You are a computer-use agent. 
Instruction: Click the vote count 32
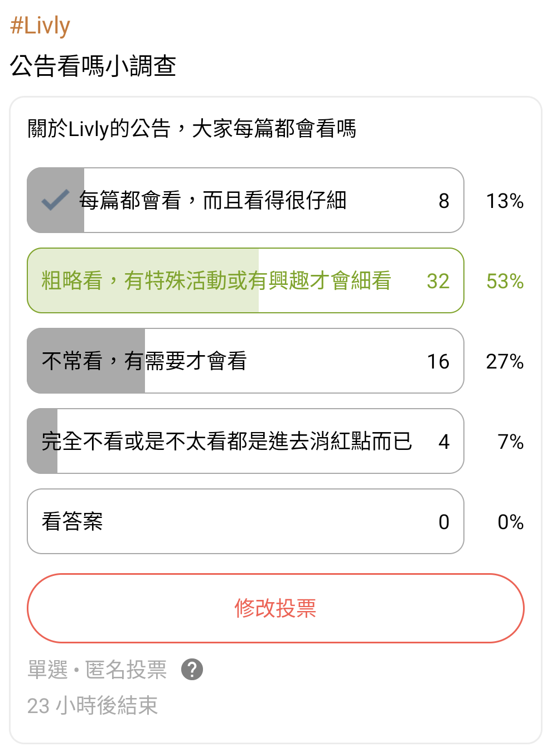point(438,281)
